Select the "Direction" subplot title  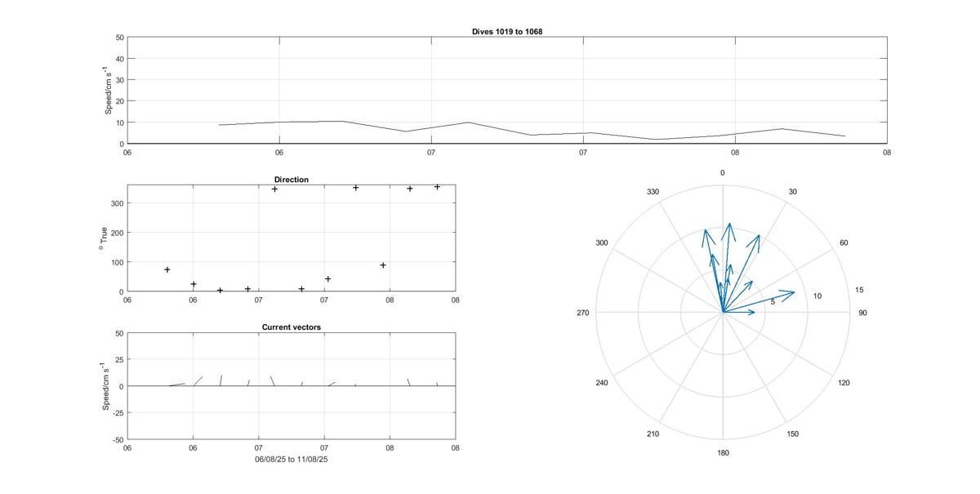click(291, 180)
